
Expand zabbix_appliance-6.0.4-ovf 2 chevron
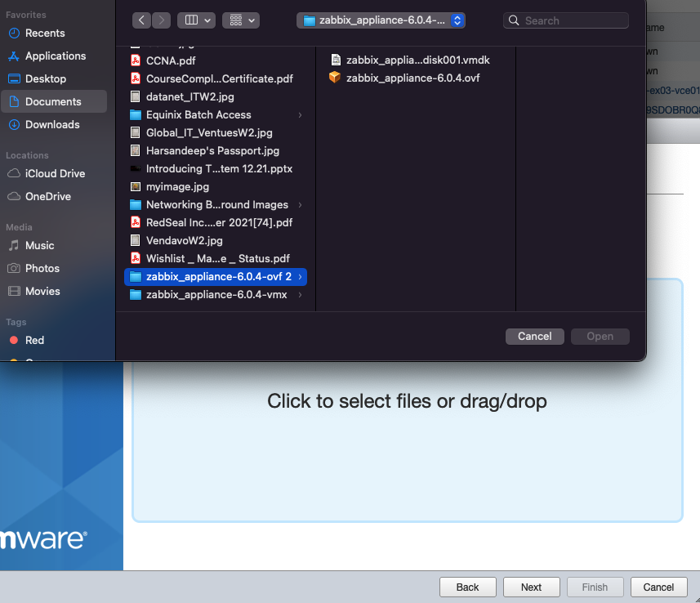pos(300,276)
